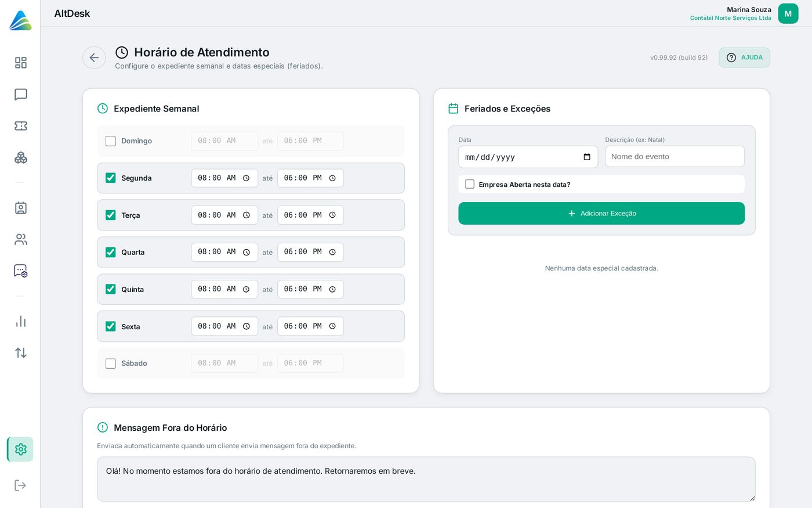Open the tickets icon in sidebar
The width and height of the screenshot is (812, 508).
click(21, 126)
